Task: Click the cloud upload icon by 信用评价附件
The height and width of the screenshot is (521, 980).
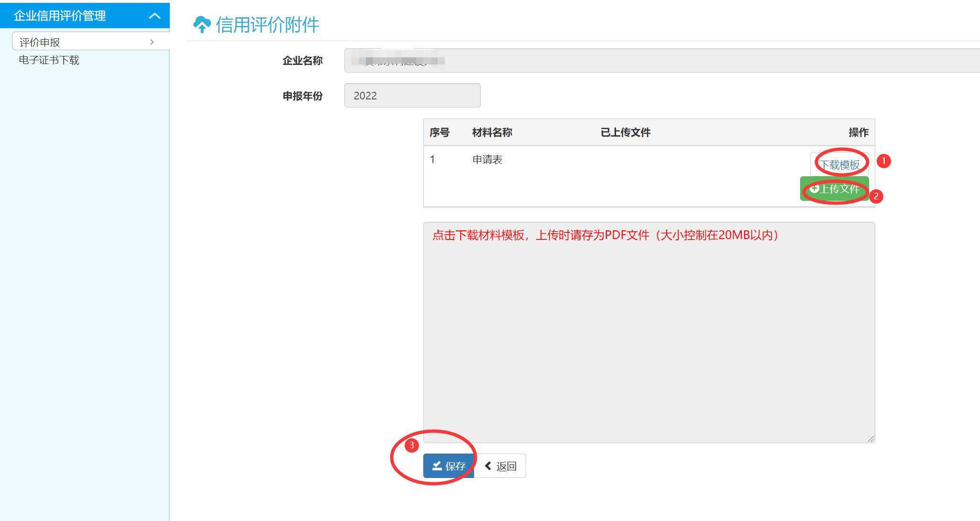Action: (x=201, y=24)
